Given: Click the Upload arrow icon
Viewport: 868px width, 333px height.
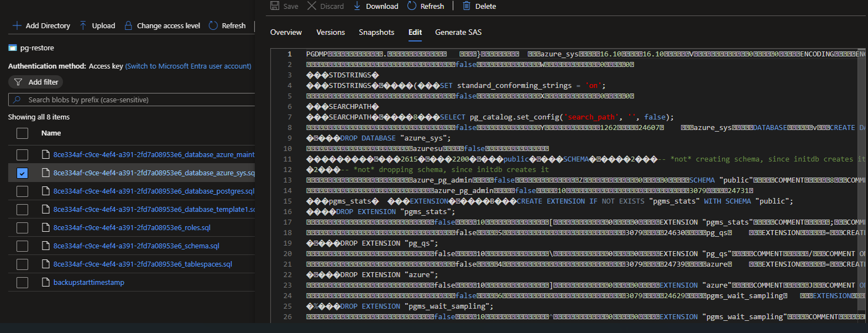Looking at the screenshot, I should point(83,25).
